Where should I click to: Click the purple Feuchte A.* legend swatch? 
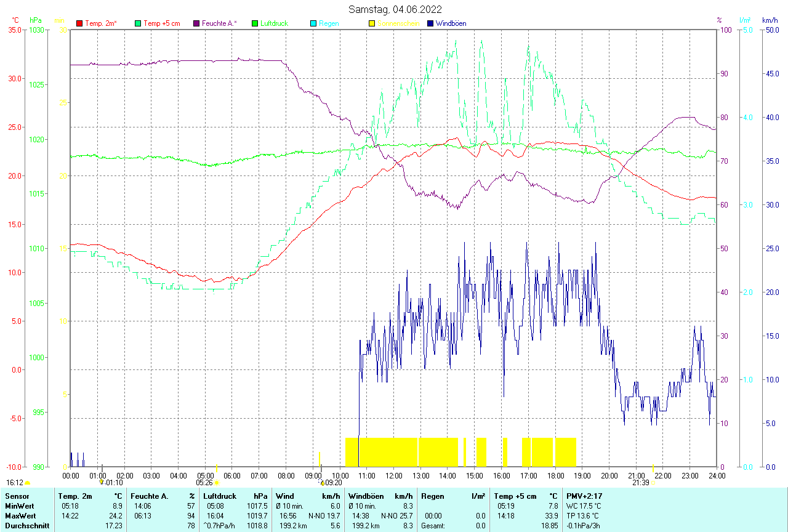196,23
